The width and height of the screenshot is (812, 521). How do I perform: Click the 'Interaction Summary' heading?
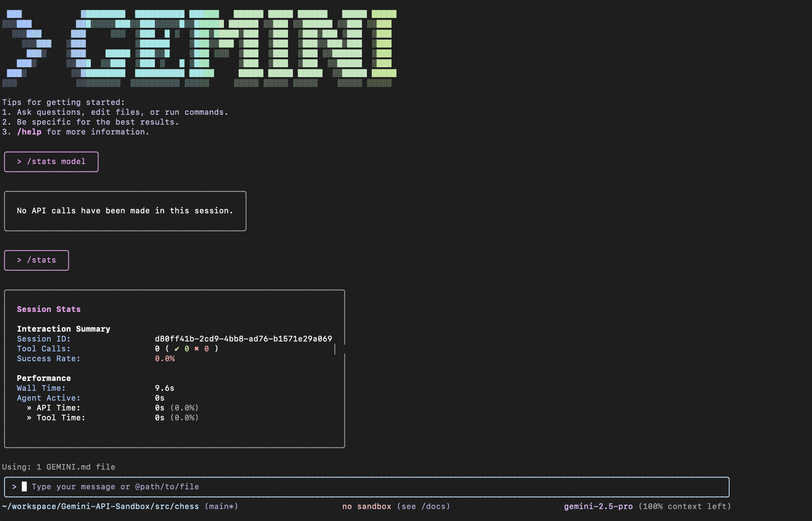click(63, 329)
